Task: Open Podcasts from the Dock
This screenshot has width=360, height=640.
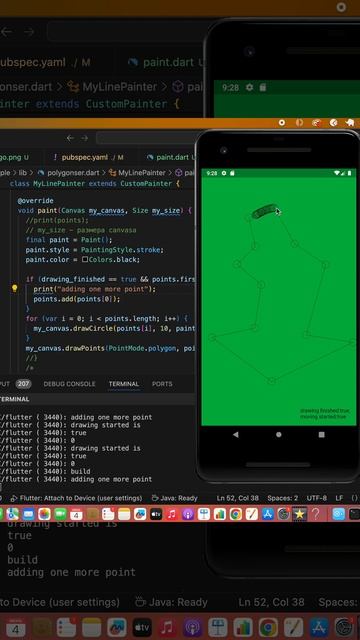Action: (188, 514)
